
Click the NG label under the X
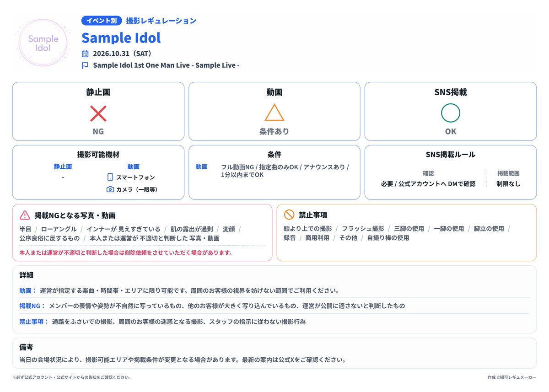click(x=98, y=132)
